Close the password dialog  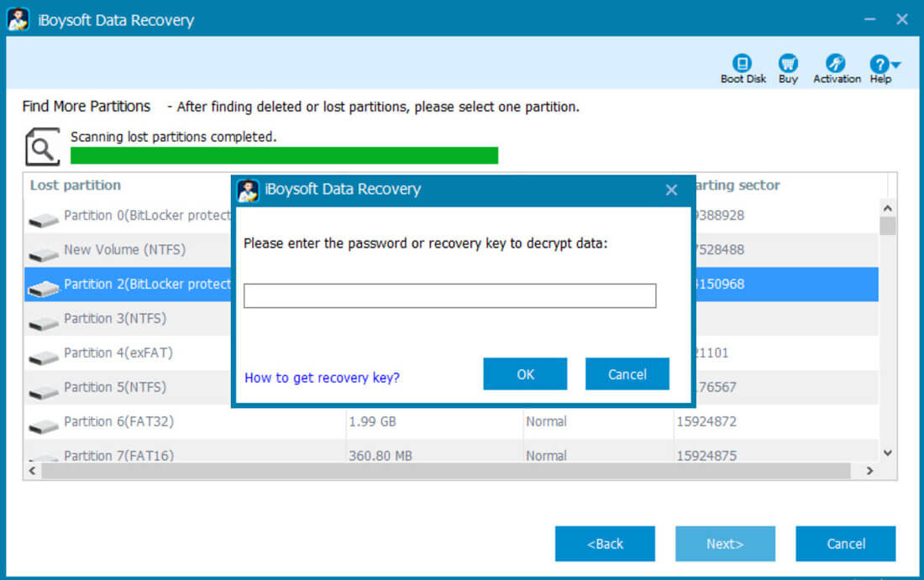coord(671,190)
